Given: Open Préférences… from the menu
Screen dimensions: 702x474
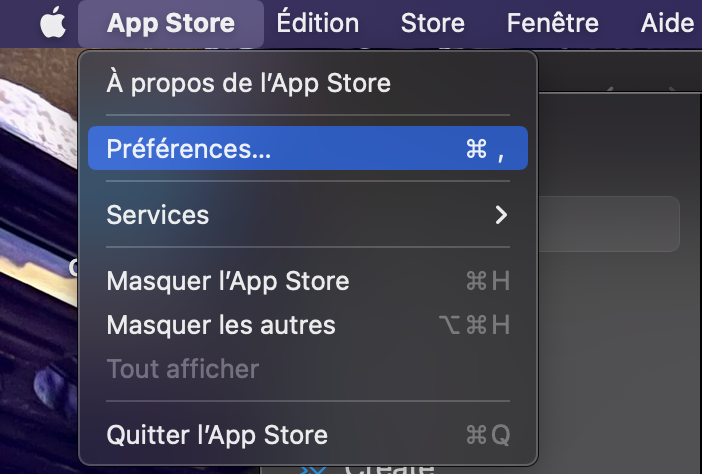Looking at the screenshot, I should pos(189,149).
